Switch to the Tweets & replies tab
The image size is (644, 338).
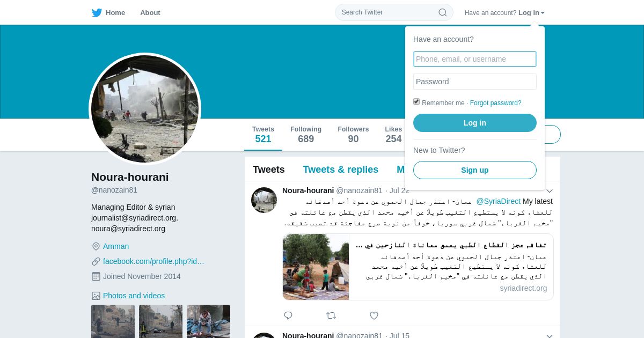[340, 170]
